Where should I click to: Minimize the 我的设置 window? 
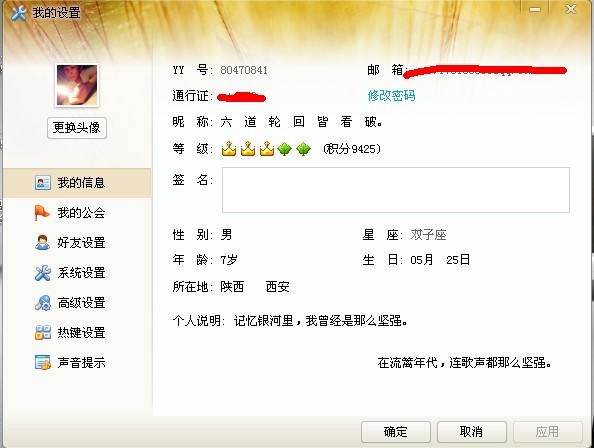(535, 9)
